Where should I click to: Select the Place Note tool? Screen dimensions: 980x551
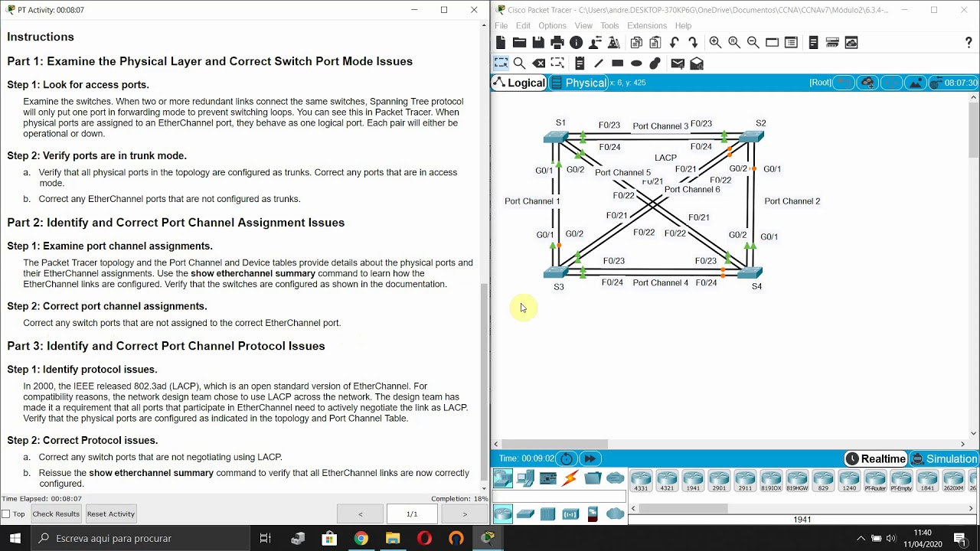[x=580, y=64]
